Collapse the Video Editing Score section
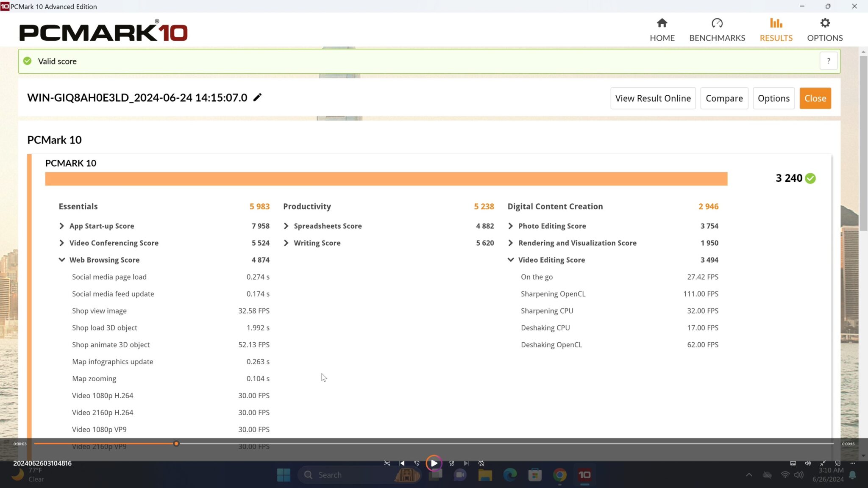Screen dimensions: 868x488 [x=510, y=260]
